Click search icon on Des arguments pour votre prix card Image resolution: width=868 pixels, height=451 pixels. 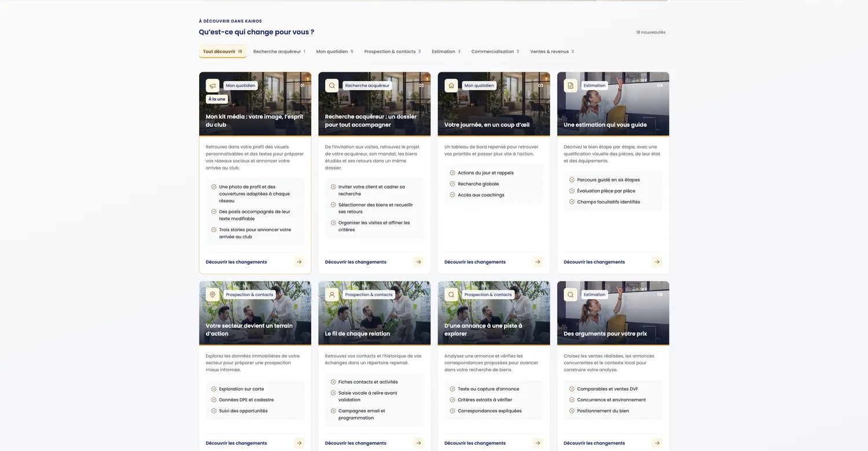click(x=571, y=295)
